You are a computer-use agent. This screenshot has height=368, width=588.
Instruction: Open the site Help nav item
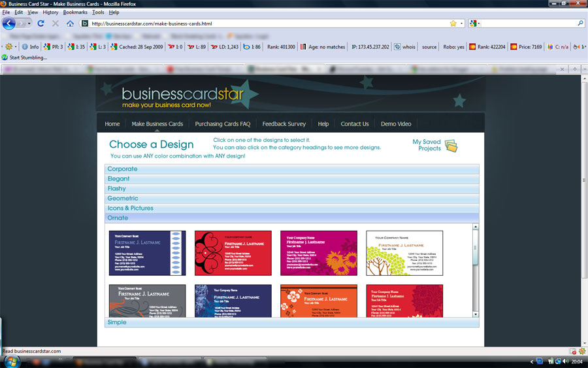(x=323, y=124)
